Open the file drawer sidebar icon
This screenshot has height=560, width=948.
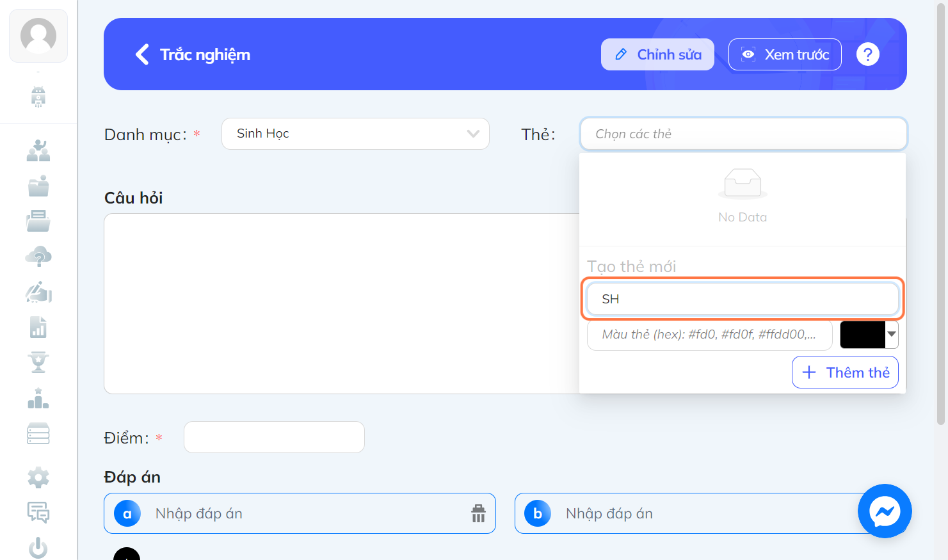(x=38, y=221)
